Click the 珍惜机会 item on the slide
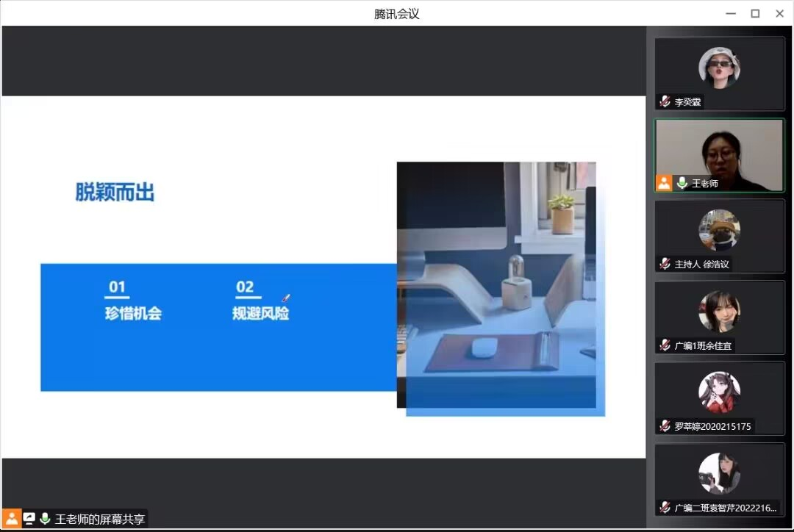Viewport: 794px width, 532px height. [133, 313]
